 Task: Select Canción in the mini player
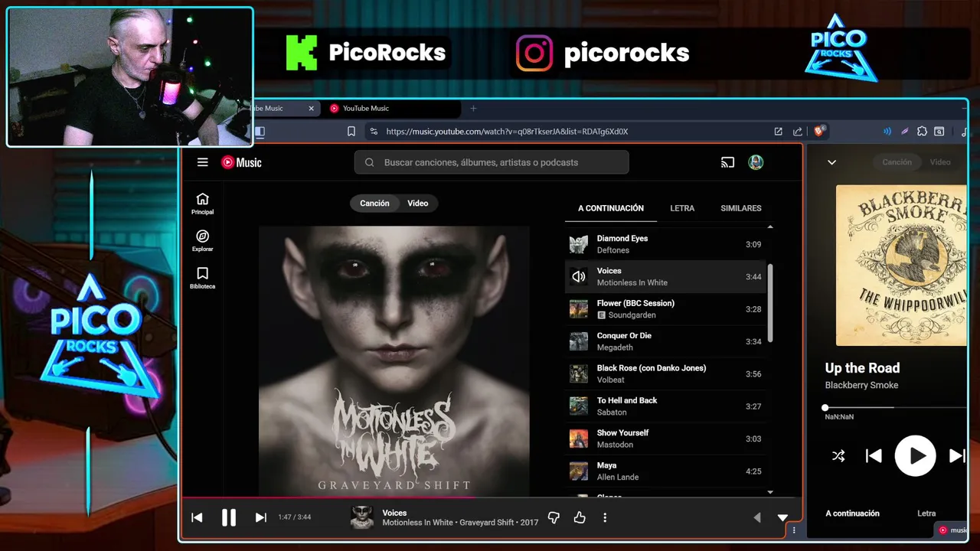coord(897,162)
